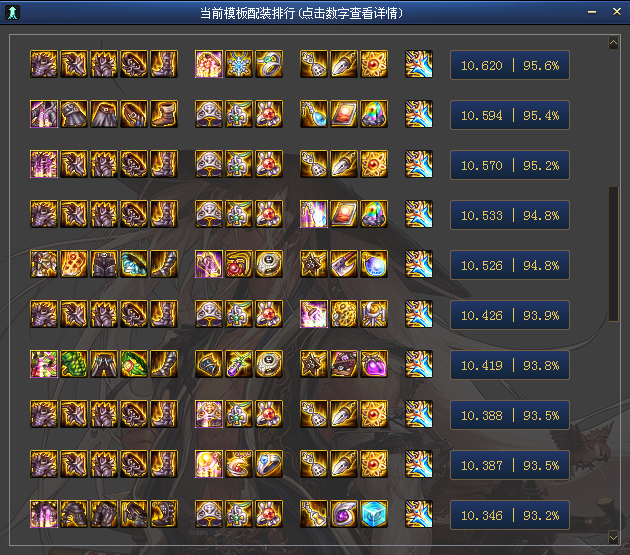Open details for score 10.594 | 95.4%
This screenshot has width=630, height=555.
coord(509,115)
